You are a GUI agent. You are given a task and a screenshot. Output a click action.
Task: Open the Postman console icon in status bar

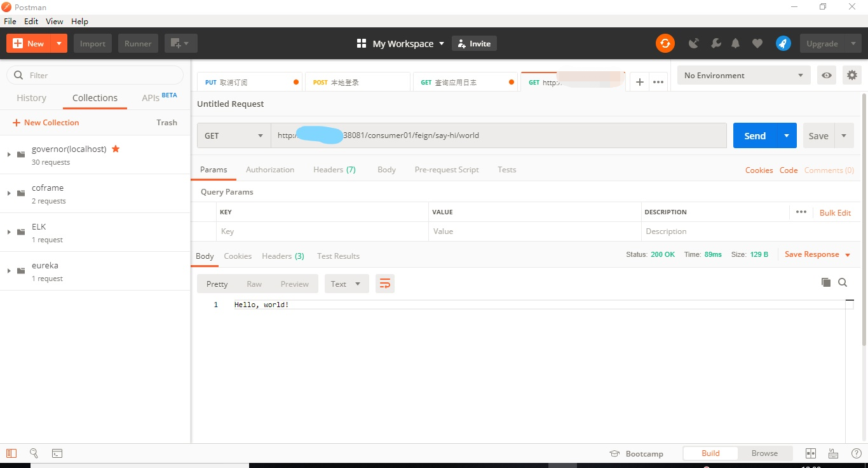pos(57,453)
